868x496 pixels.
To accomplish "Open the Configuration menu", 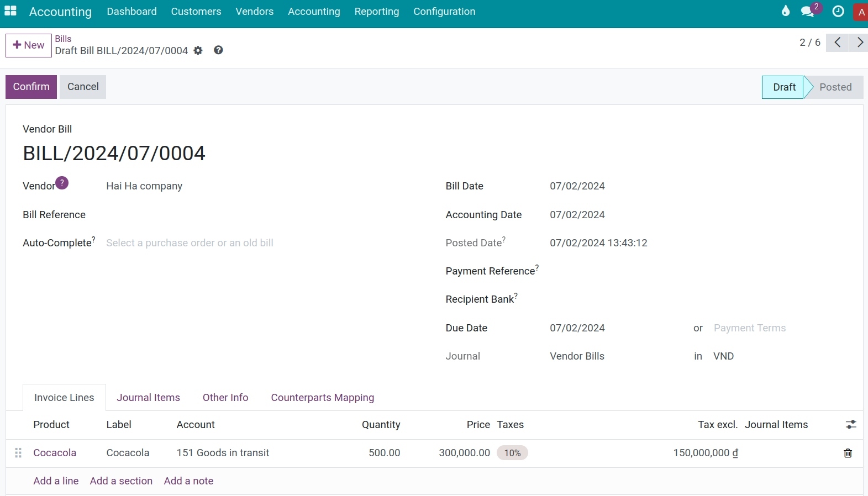I will click(444, 12).
